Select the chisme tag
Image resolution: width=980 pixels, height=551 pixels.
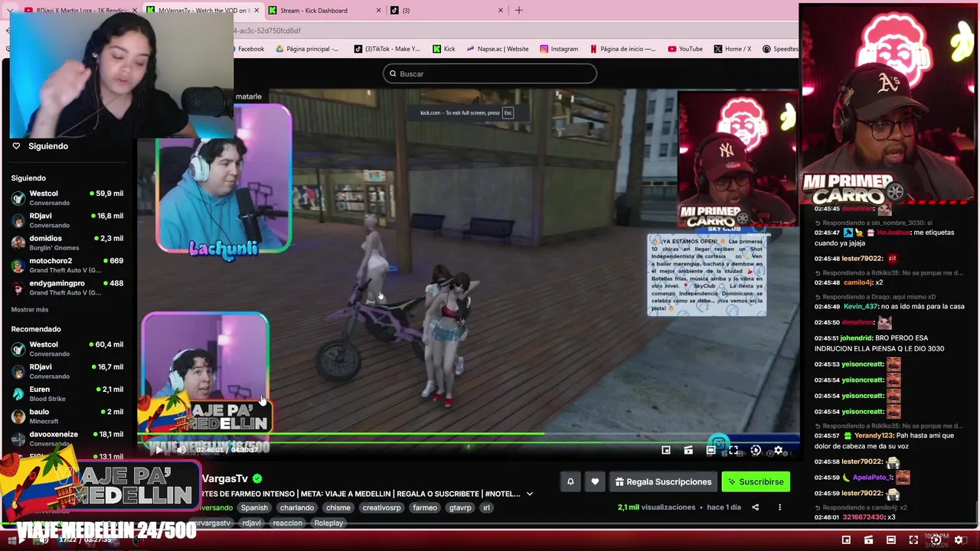click(338, 507)
